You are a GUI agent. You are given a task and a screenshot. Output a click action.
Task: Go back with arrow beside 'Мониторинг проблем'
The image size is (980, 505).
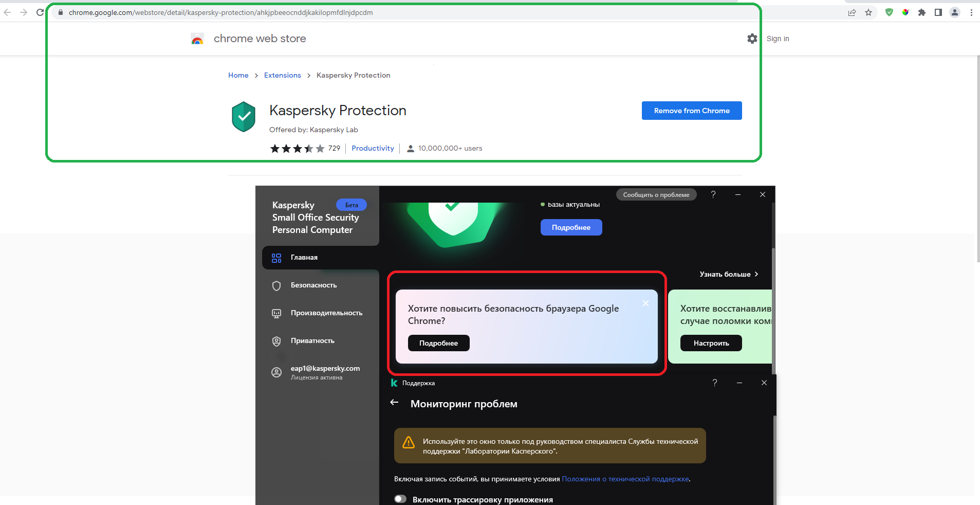(394, 402)
